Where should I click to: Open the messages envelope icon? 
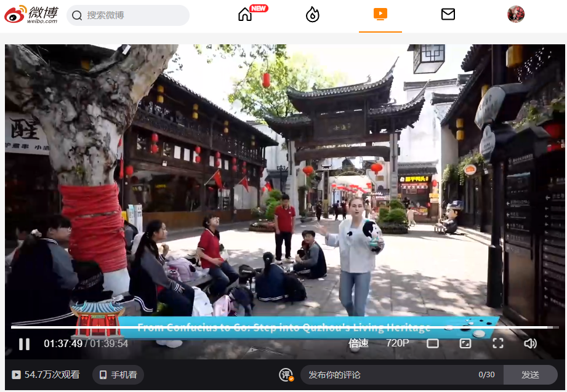point(448,14)
